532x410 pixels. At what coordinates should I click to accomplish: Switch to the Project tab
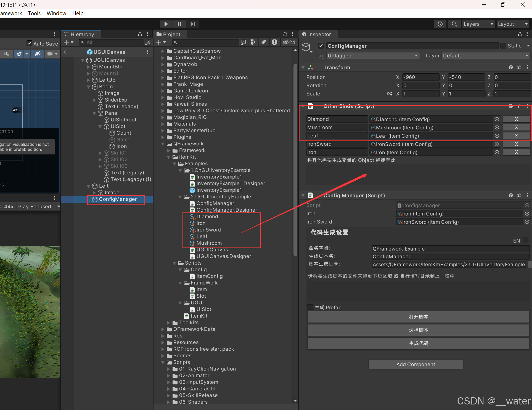click(x=170, y=34)
